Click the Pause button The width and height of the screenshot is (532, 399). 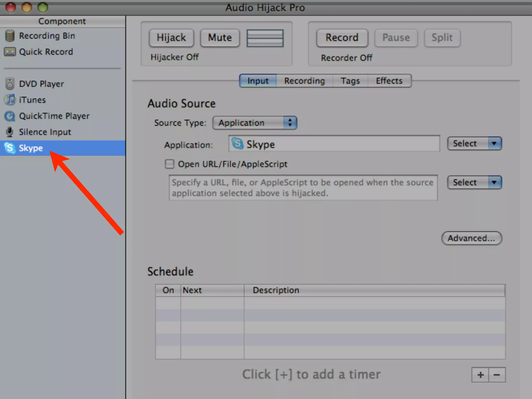(396, 38)
